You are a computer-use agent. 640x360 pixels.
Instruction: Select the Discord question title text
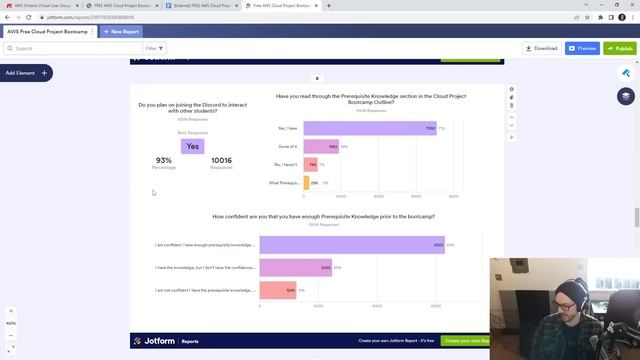(x=193, y=108)
